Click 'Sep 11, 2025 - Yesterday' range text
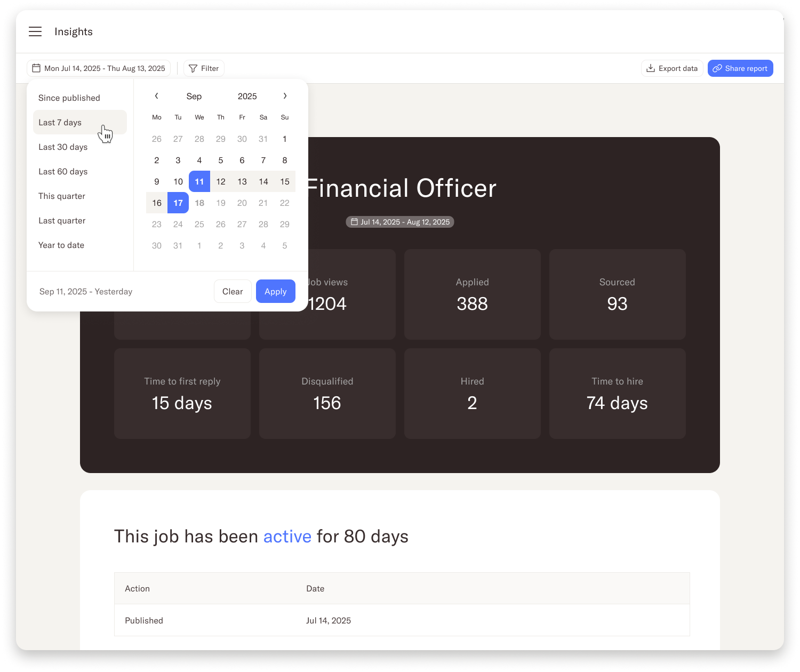Image resolution: width=800 pixels, height=672 pixels. pos(86,291)
